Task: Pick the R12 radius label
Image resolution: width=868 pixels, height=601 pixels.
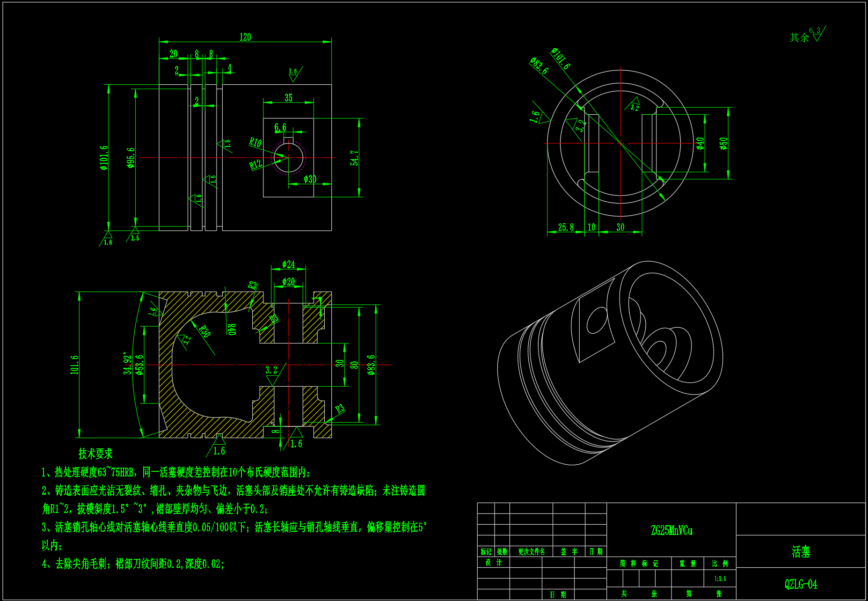Action: point(255,164)
